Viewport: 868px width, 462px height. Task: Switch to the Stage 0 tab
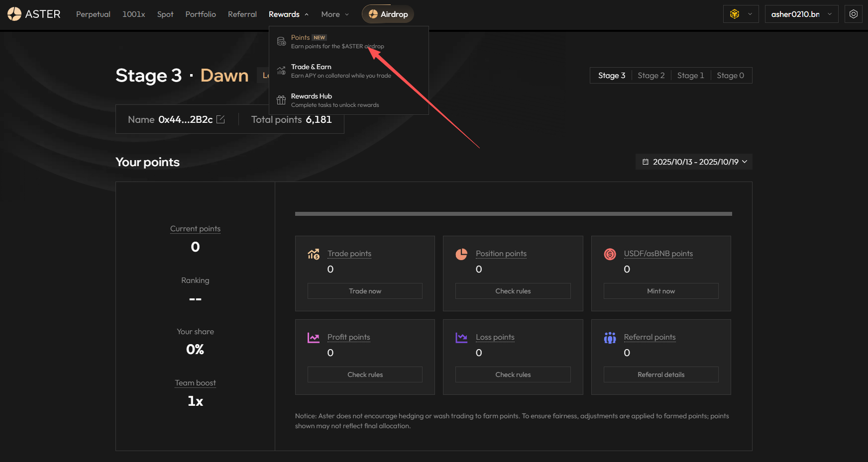[x=730, y=76]
